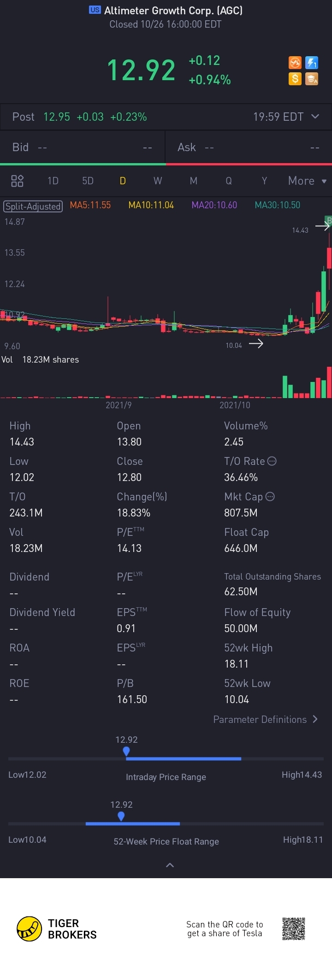
Task: Tap the Tiger Brokers logo
Action: pyautogui.click(x=30, y=929)
